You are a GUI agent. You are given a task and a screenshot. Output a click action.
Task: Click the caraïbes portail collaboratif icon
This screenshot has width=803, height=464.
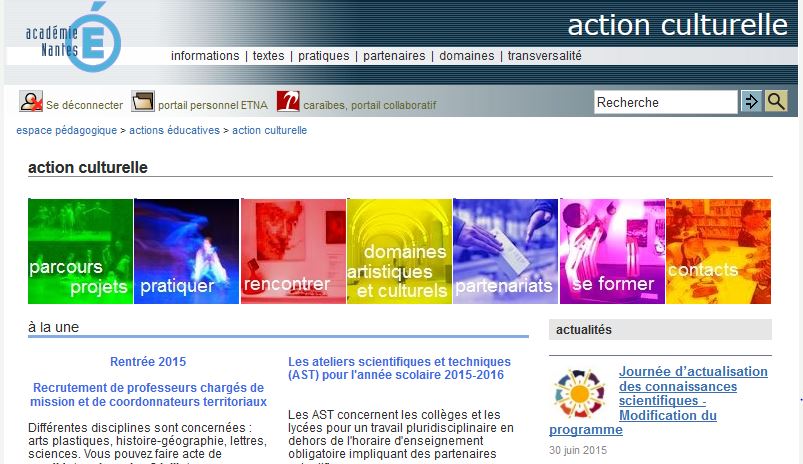(288, 102)
